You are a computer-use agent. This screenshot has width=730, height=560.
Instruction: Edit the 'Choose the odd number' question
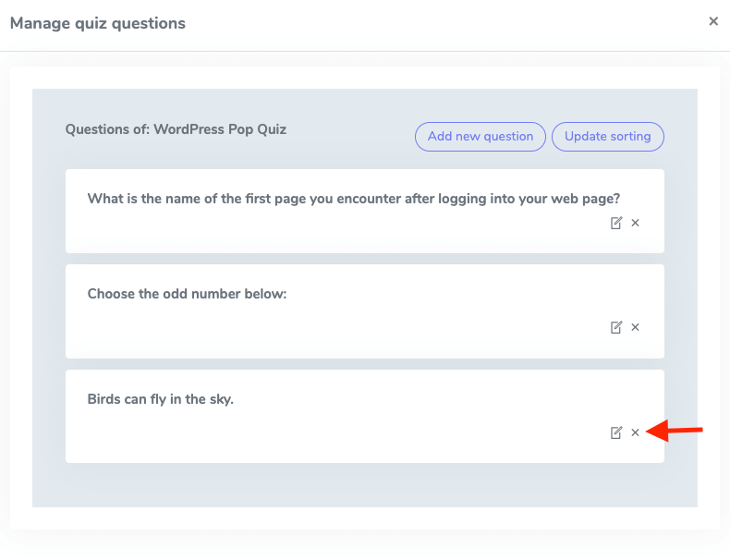pyautogui.click(x=616, y=327)
